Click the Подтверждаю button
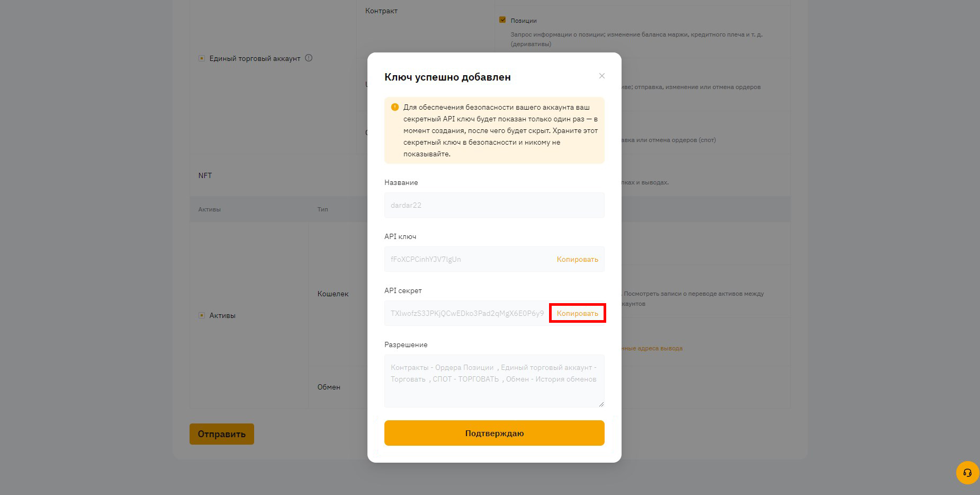This screenshot has width=980, height=495. (494, 433)
